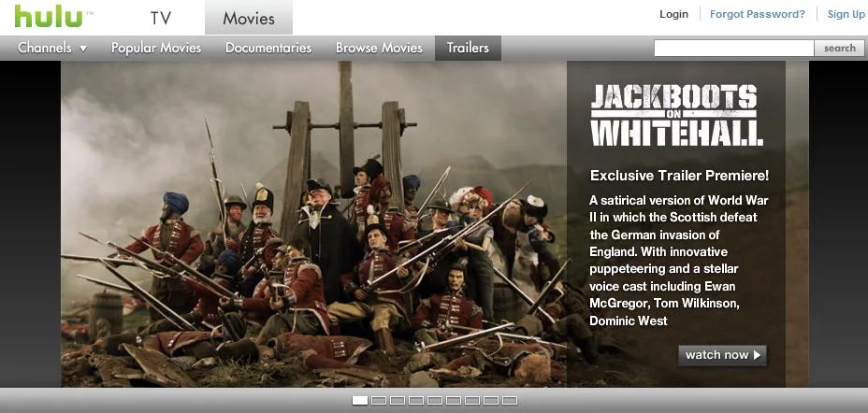The width and height of the screenshot is (868, 413).
Task: Open Browse Movies page
Action: click(379, 48)
